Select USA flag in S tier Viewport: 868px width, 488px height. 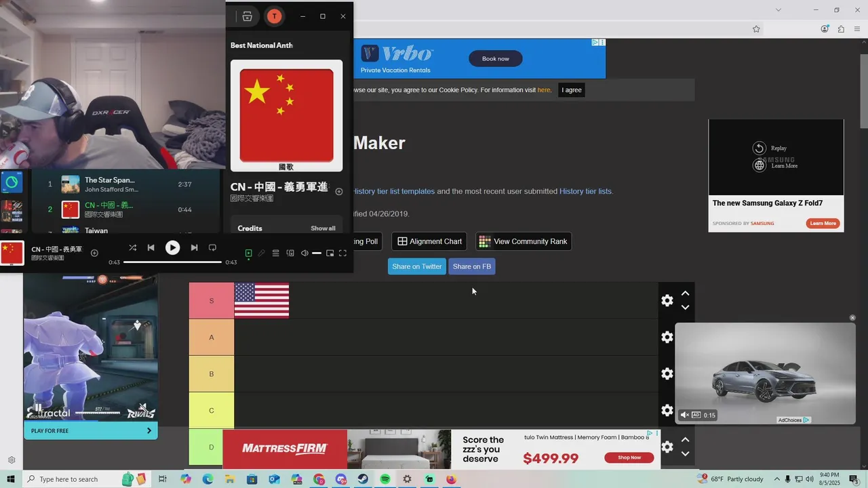[262, 300]
